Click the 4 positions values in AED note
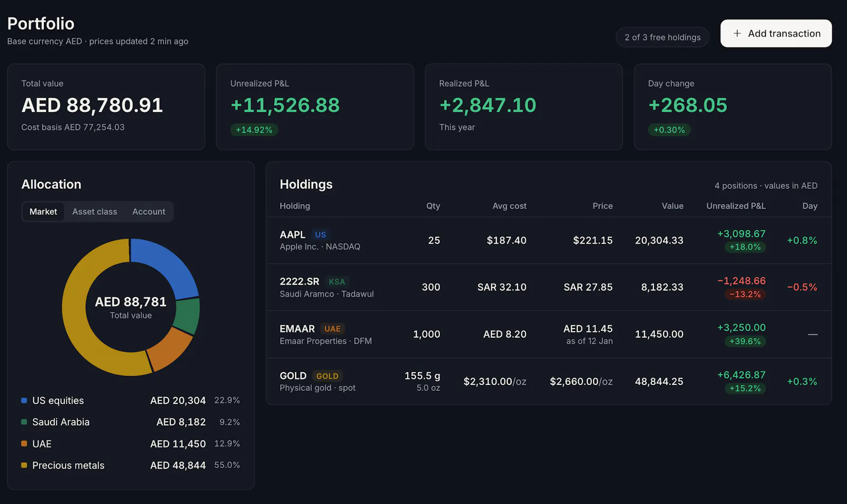This screenshot has width=847, height=504. tap(766, 186)
